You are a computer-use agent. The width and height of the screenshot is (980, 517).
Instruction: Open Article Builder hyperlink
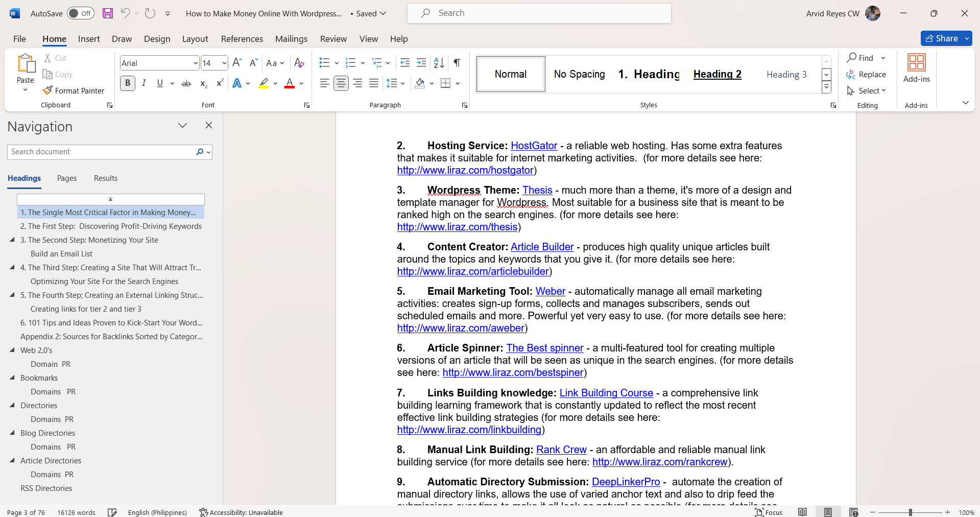(542, 247)
